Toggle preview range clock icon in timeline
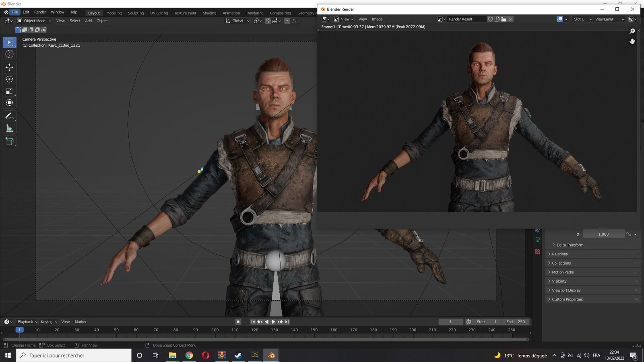The image size is (644, 362). [469, 322]
